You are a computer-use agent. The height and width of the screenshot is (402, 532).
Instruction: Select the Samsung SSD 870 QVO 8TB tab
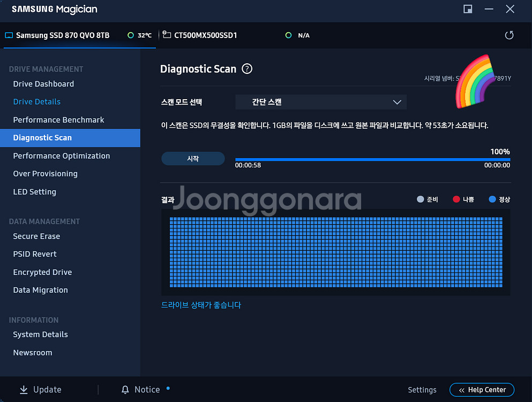click(80, 35)
